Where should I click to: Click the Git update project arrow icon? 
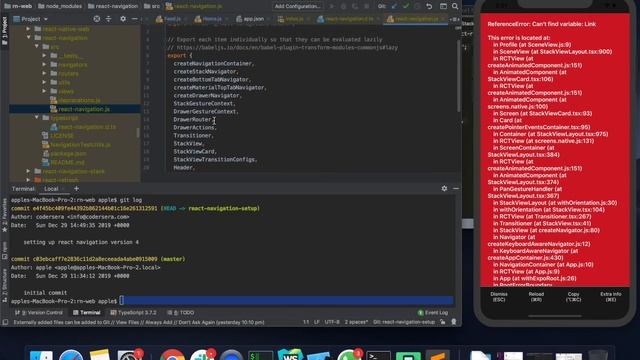pos(394,6)
